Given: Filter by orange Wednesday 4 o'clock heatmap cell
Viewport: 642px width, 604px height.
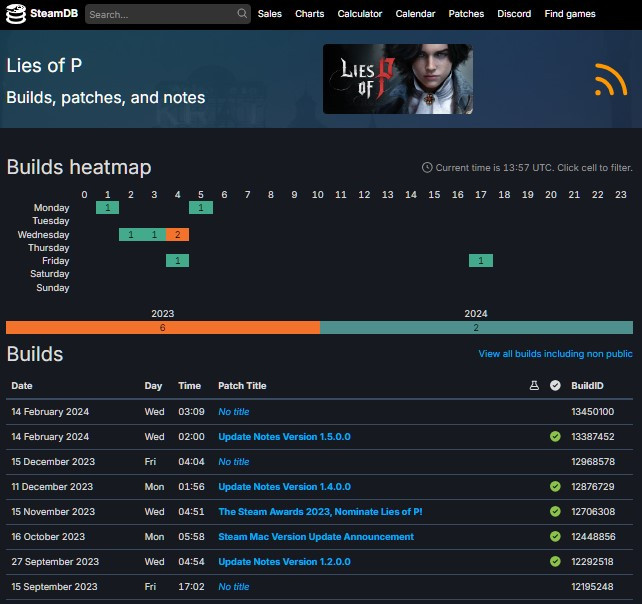Looking at the screenshot, I should [177, 234].
